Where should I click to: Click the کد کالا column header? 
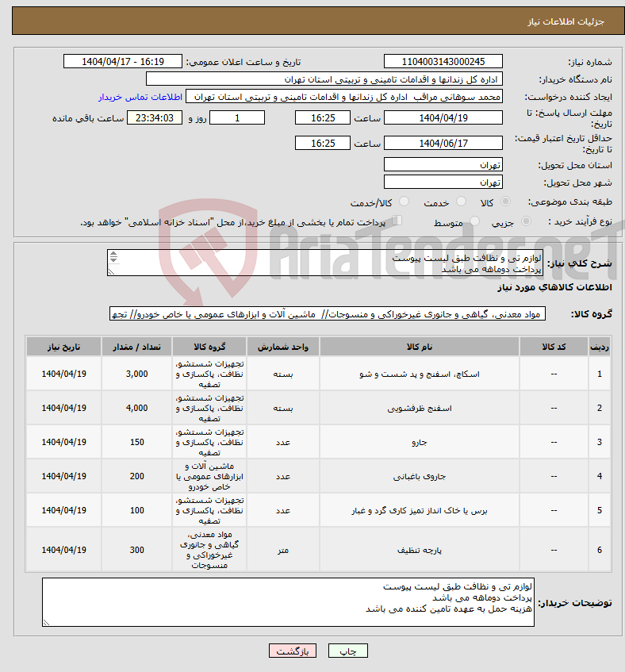554,347
